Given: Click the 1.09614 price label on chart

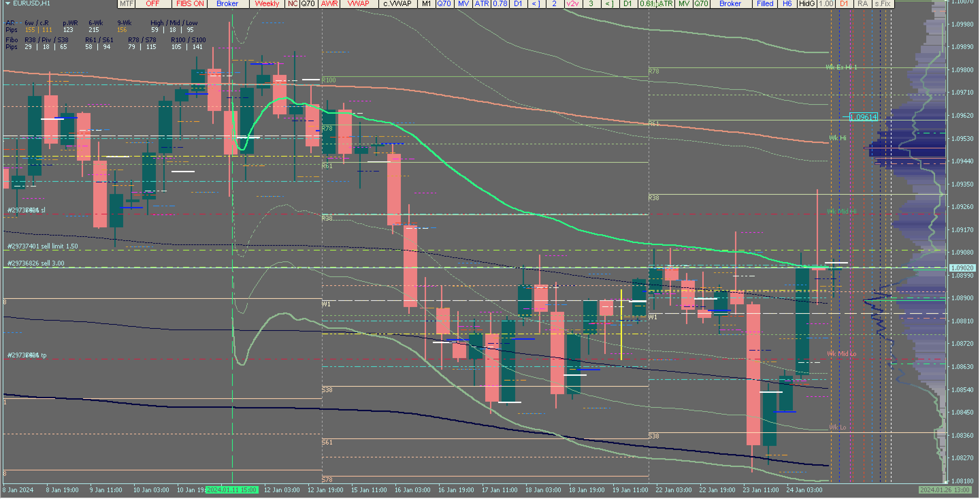Looking at the screenshot, I should click(863, 117).
